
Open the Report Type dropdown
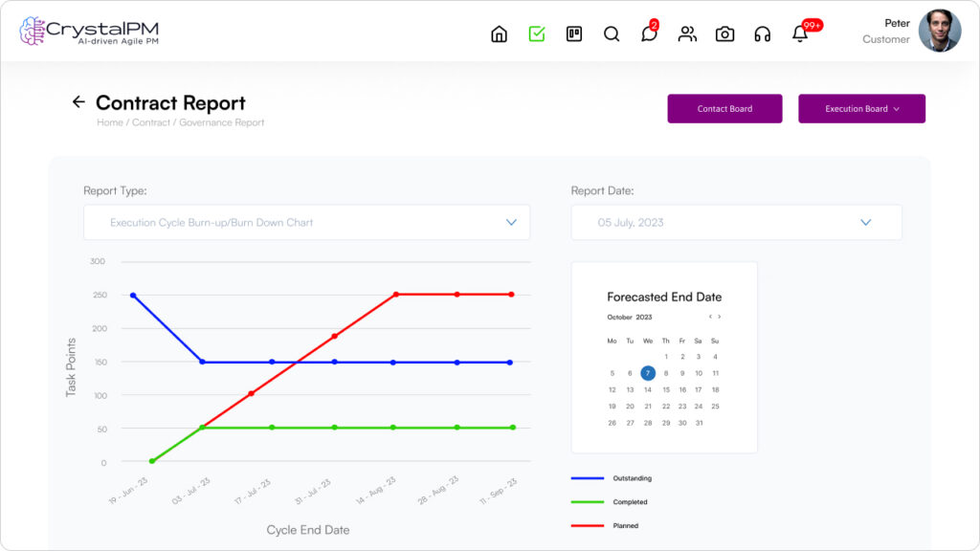pyautogui.click(x=306, y=222)
